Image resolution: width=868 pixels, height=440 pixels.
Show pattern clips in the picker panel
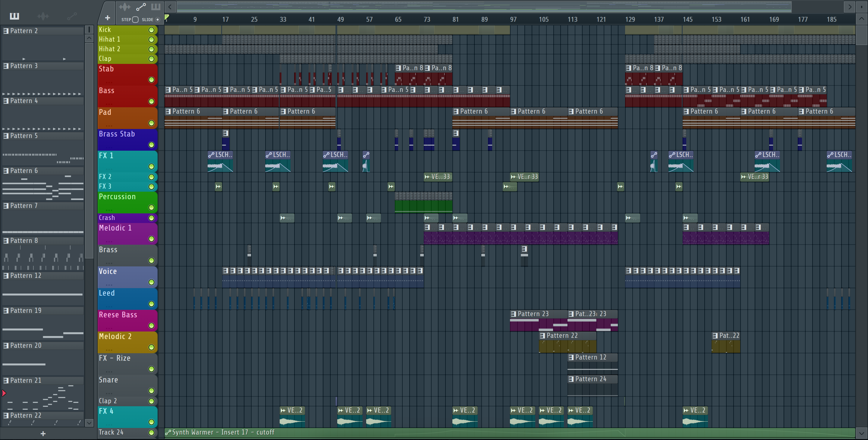pyautogui.click(x=14, y=16)
